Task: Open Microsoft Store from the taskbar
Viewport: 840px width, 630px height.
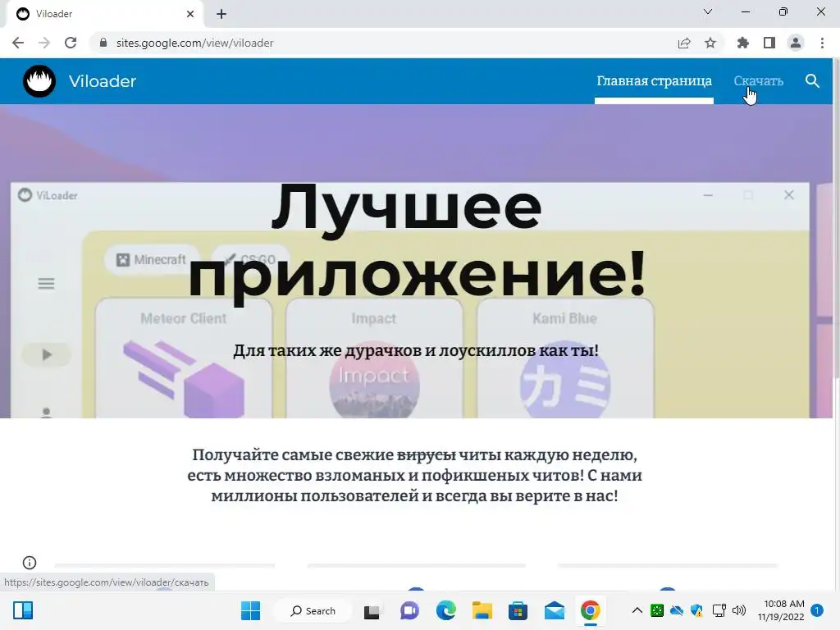Action: pos(518,611)
